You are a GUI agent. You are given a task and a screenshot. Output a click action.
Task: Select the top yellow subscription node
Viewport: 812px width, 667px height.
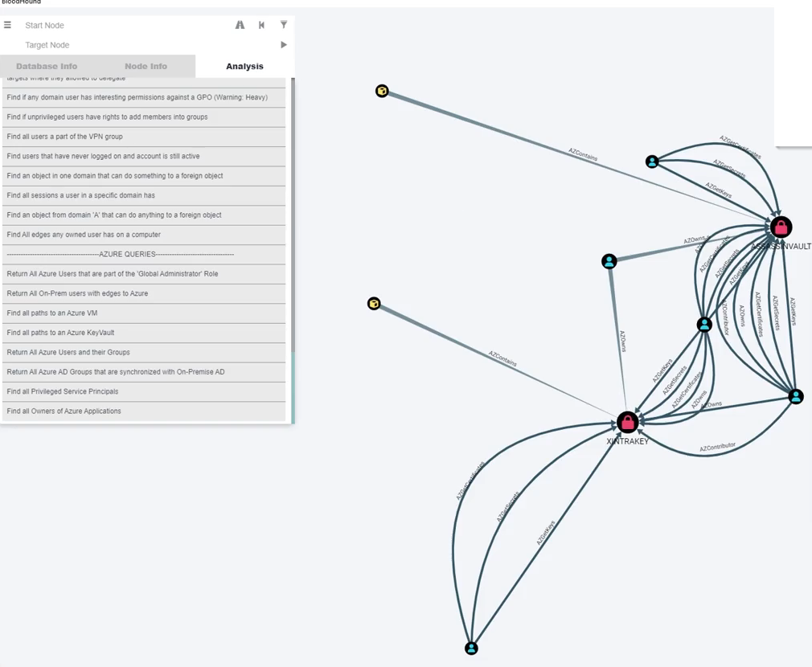pos(382,91)
